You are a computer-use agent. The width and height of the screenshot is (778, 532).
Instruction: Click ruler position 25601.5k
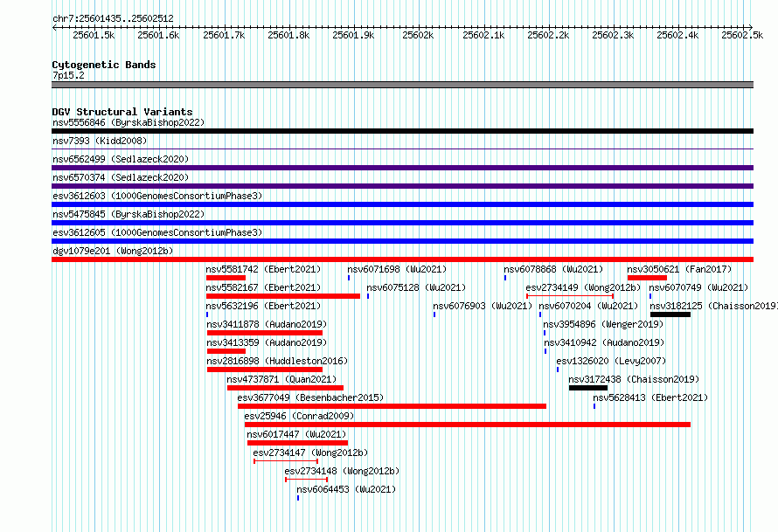point(94,35)
